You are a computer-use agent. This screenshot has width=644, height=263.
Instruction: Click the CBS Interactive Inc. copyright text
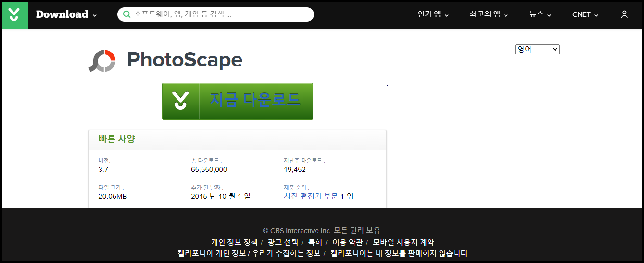click(x=322, y=231)
